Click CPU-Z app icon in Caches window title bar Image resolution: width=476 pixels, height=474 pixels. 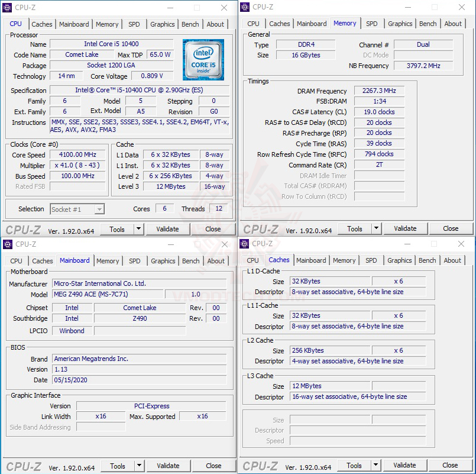tap(244, 244)
